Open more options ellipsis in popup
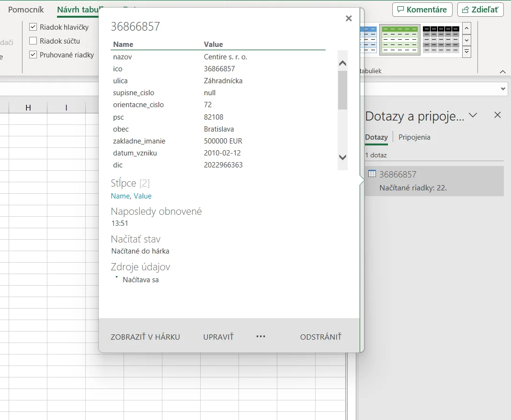The height and width of the screenshot is (420, 511). tap(261, 336)
